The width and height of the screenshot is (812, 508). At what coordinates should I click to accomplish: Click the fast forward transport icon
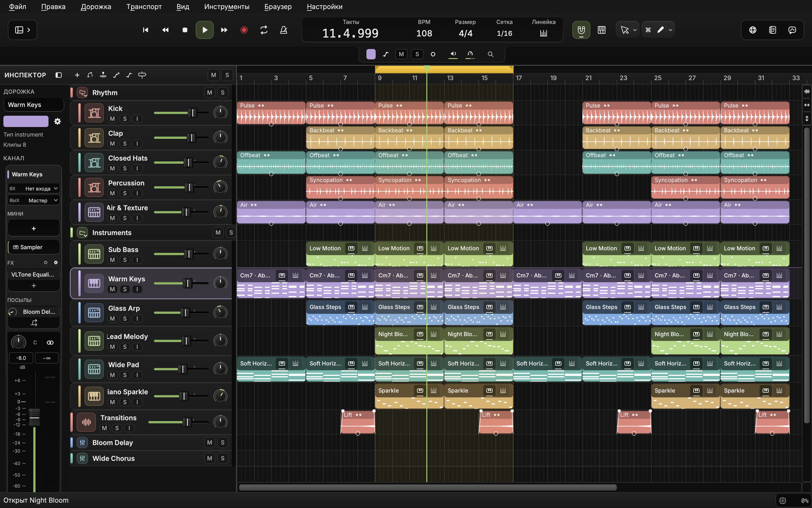tap(224, 30)
